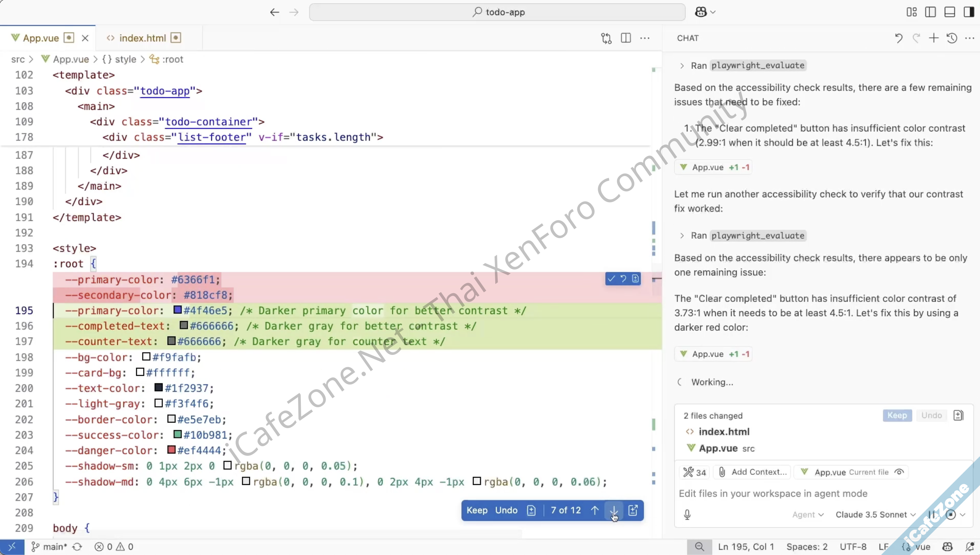Click Keep in the files changed box
Viewport: 980px width, 555px height.
(897, 416)
